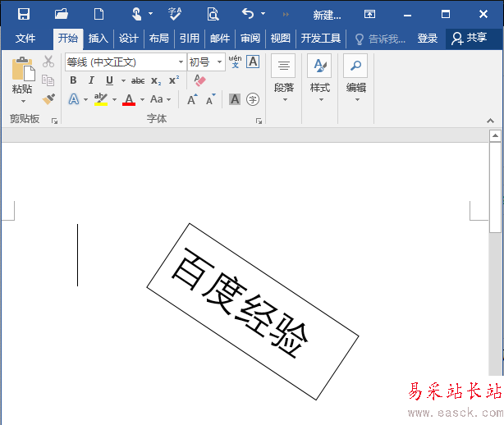
Task: Switch to the 插入 insert tab
Action: pos(98,39)
